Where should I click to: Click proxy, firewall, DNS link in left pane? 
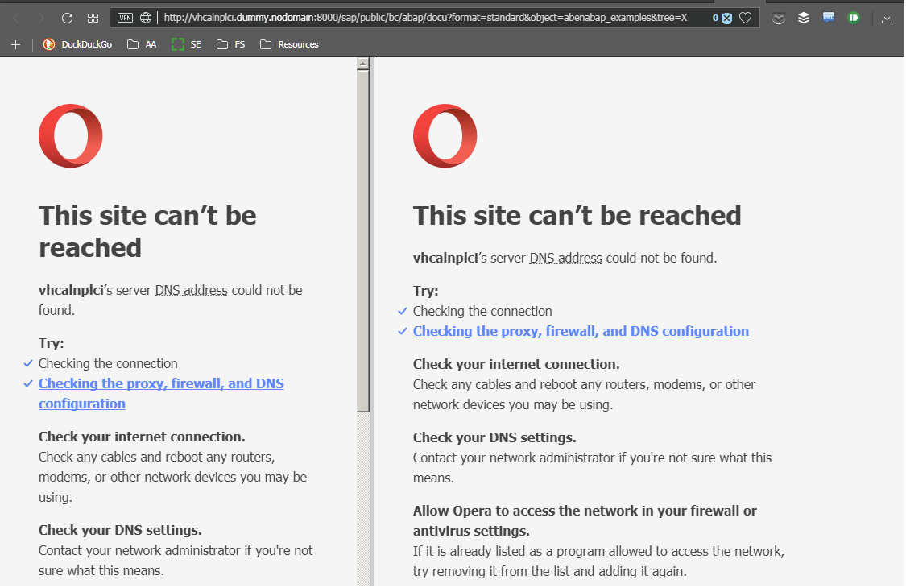[x=161, y=394]
